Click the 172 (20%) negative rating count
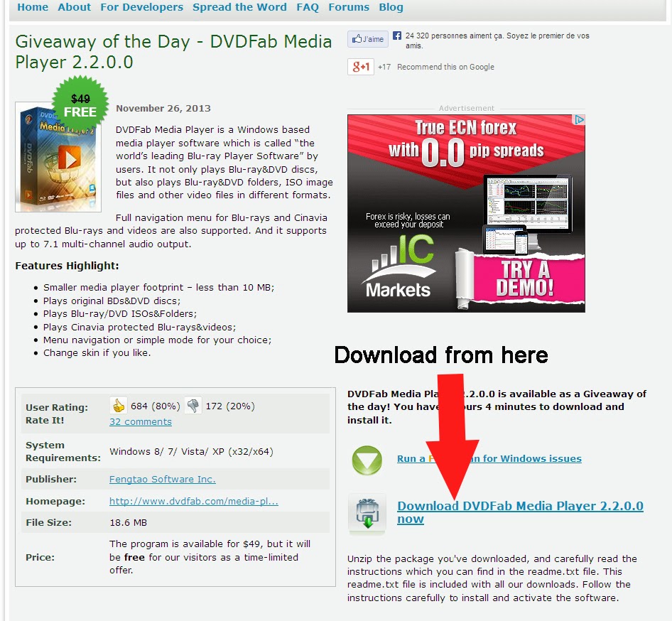Viewport: 672px width, 621px height. point(230,406)
